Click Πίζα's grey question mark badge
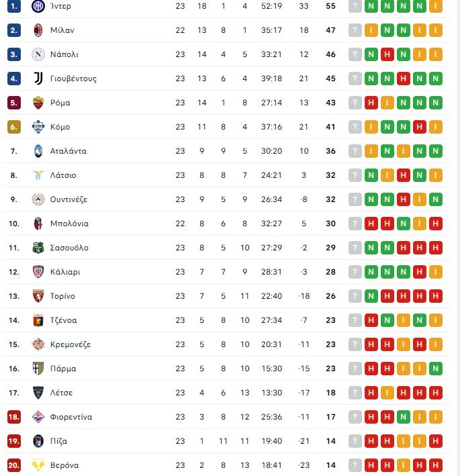Image resolution: width=460 pixels, height=476 pixels. click(x=355, y=441)
